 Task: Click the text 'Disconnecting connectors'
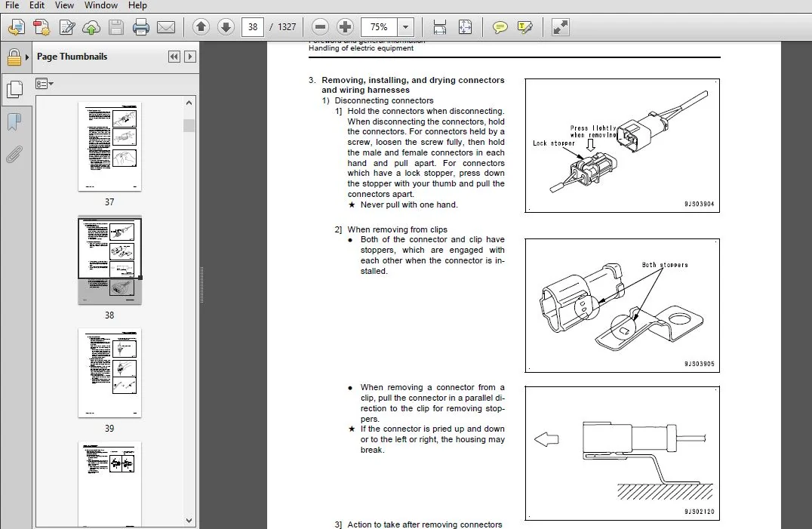(383, 100)
